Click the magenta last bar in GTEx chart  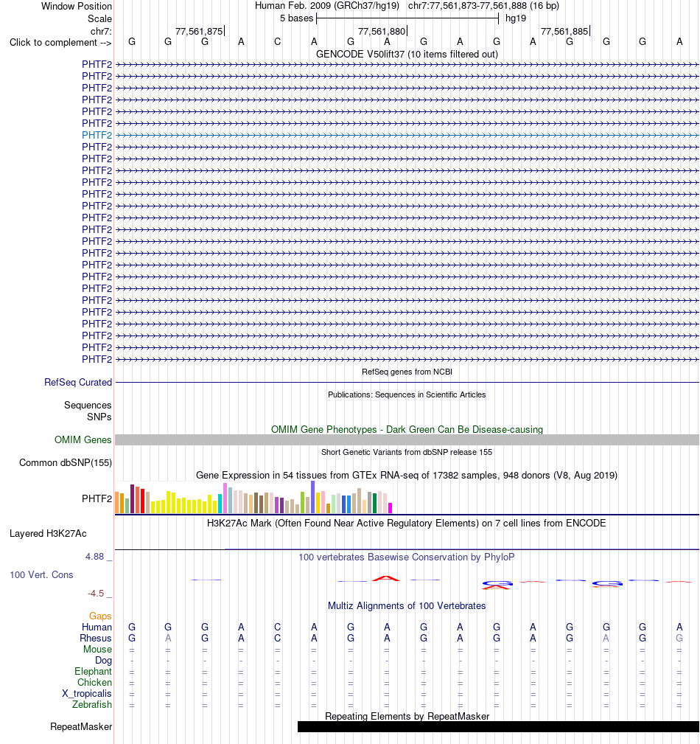(x=391, y=508)
